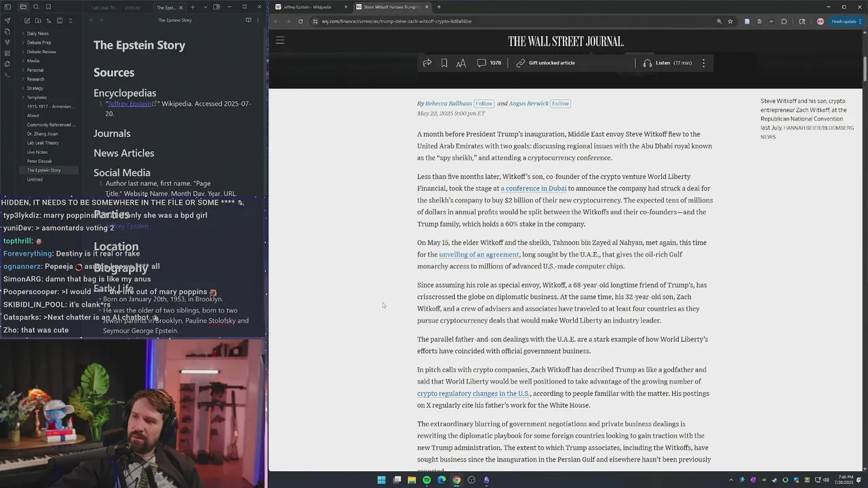Follow author Rebecca Ballhaus
868x488 pixels.
484,104
